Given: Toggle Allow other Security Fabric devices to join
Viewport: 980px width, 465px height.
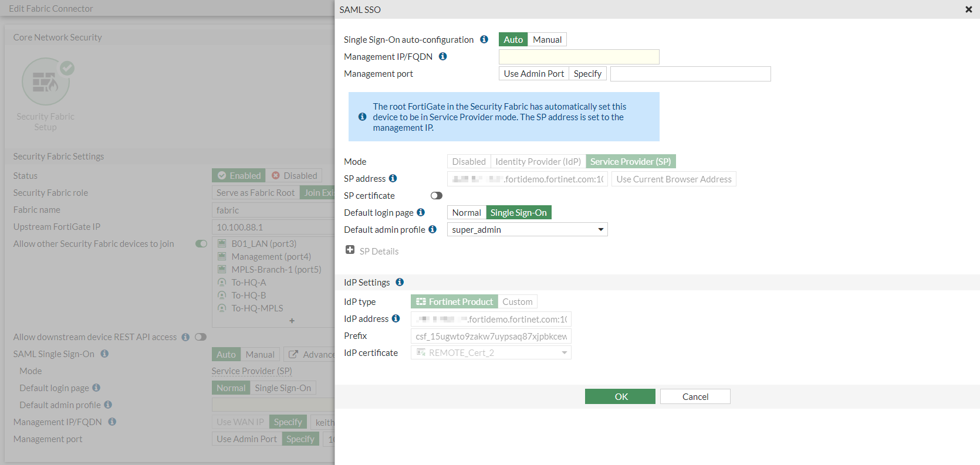Looking at the screenshot, I should coord(201,243).
